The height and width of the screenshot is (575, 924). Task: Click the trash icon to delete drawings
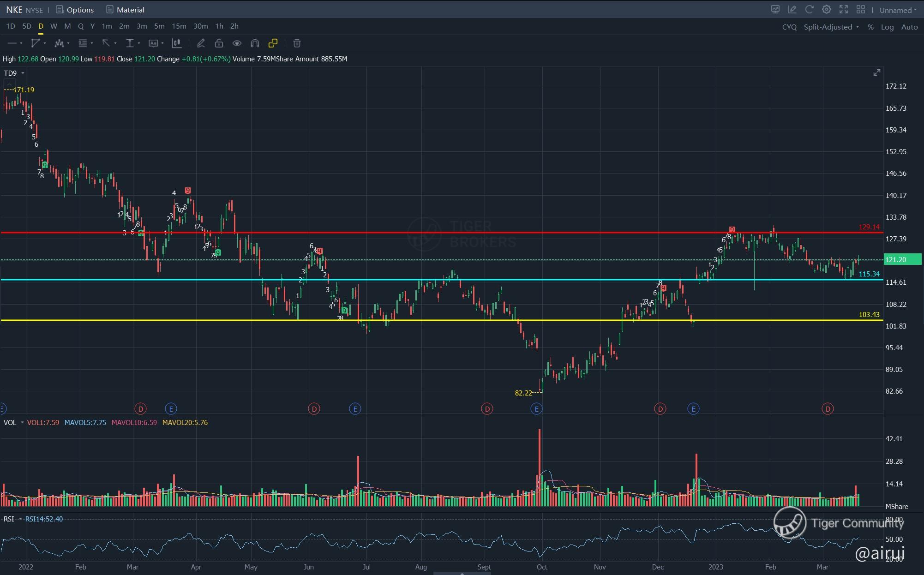[x=297, y=43]
